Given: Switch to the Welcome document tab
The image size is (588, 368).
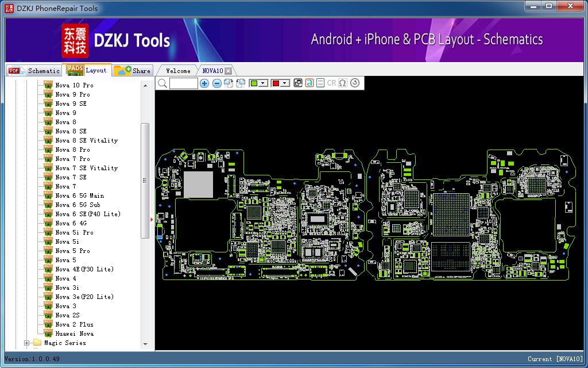Looking at the screenshot, I should pyautogui.click(x=178, y=71).
